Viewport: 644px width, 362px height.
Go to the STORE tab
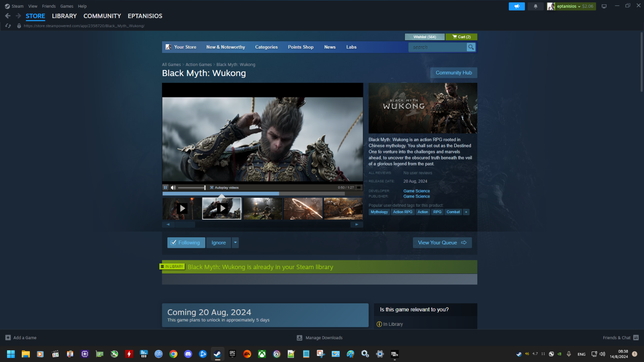35,16
